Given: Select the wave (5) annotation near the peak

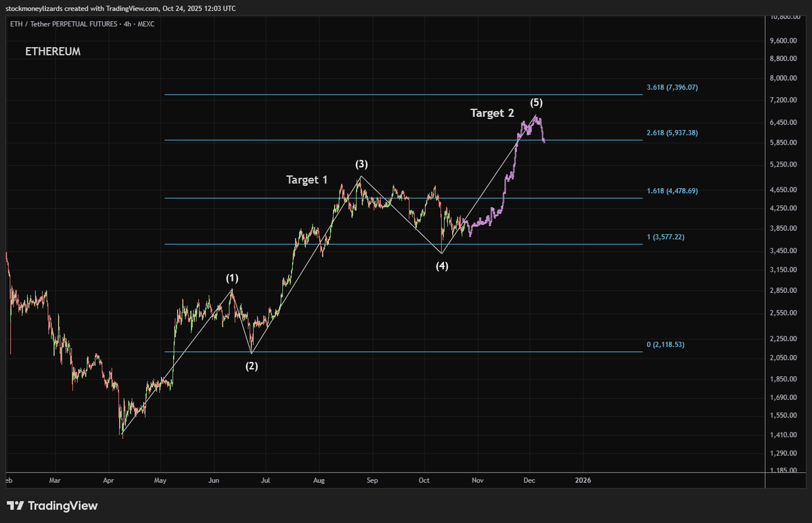Looking at the screenshot, I should [x=537, y=104].
